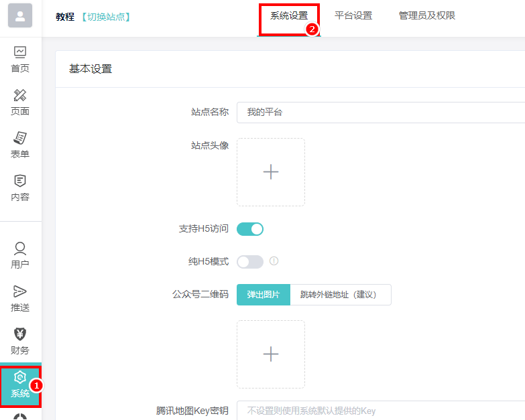Open the user avatar icon at top left
This screenshot has width=525, height=420.
click(20, 15)
